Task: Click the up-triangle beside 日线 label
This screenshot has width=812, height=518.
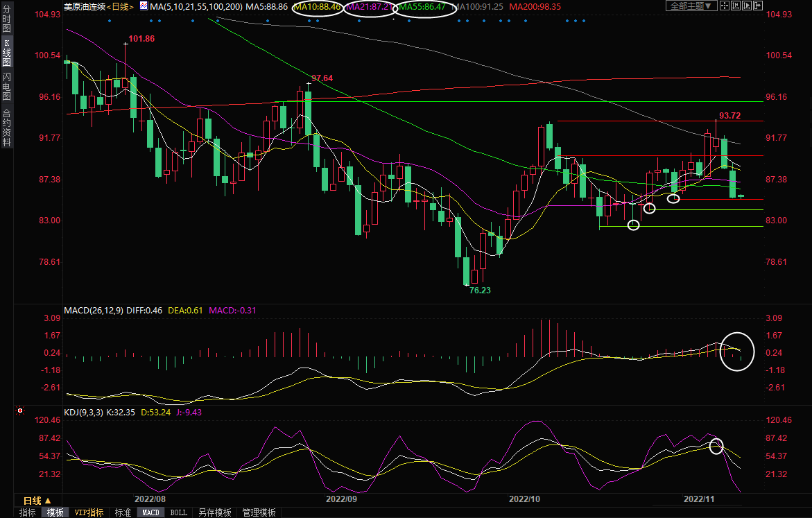Action: 48,501
